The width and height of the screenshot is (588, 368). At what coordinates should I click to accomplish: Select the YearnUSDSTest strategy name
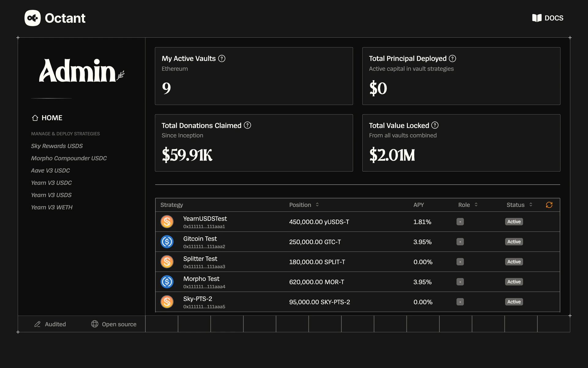[205, 219]
